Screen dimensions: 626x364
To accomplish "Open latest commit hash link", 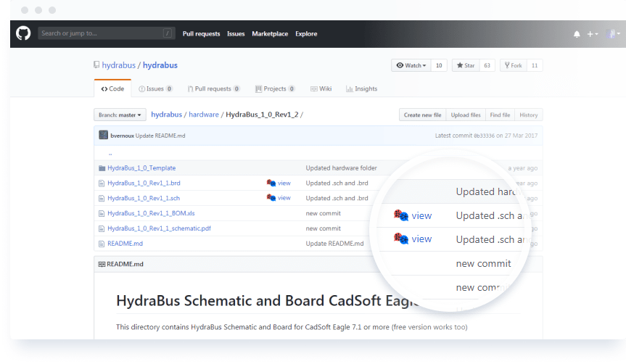I will (484, 136).
